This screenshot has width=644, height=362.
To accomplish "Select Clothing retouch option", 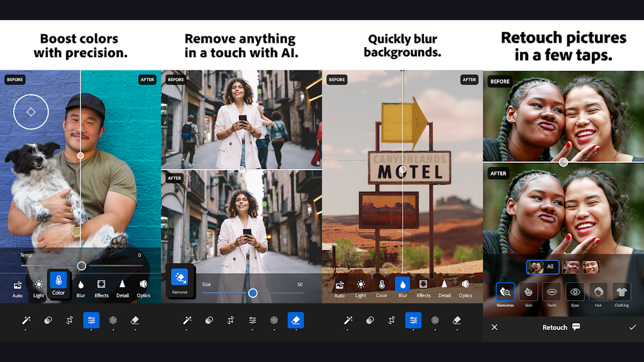I will [622, 295].
